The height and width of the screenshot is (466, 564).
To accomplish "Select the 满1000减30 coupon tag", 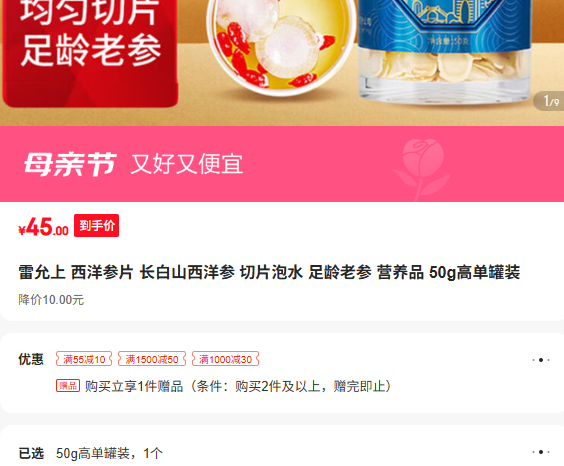I will pos(226,359).
